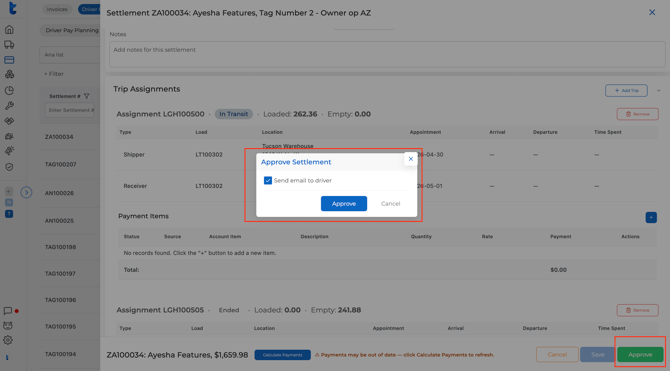
Task: Open the chat messages icon with red dot
Action: (8, 311)
